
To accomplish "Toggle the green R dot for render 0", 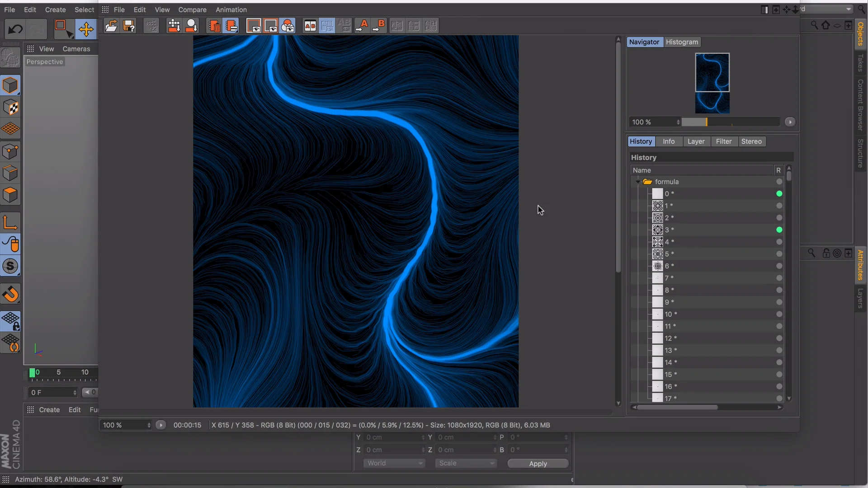I will (x=779, y=194).
